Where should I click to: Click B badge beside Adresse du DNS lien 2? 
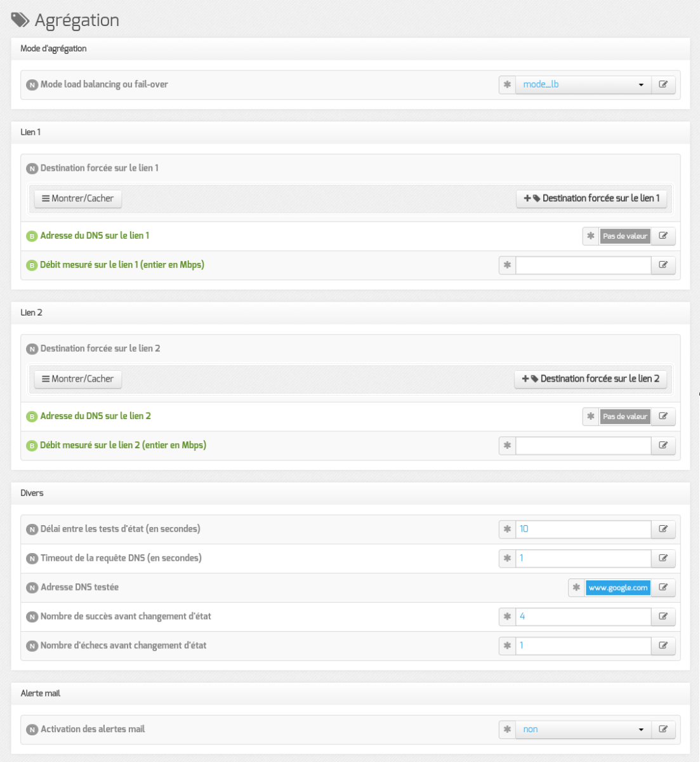point(32,417)
